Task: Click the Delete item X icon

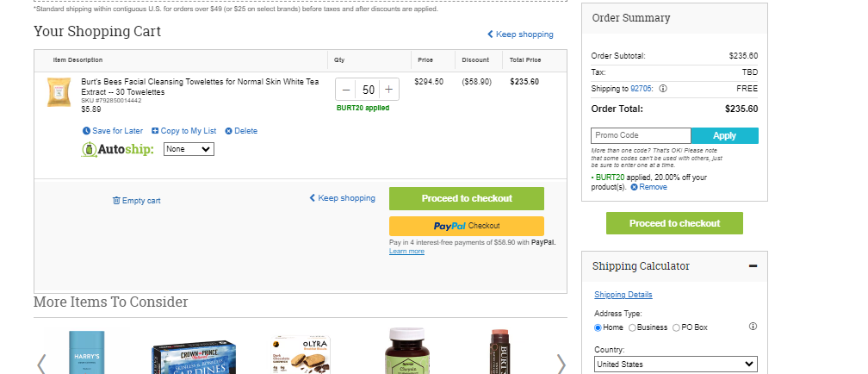Action: point(229,131)
